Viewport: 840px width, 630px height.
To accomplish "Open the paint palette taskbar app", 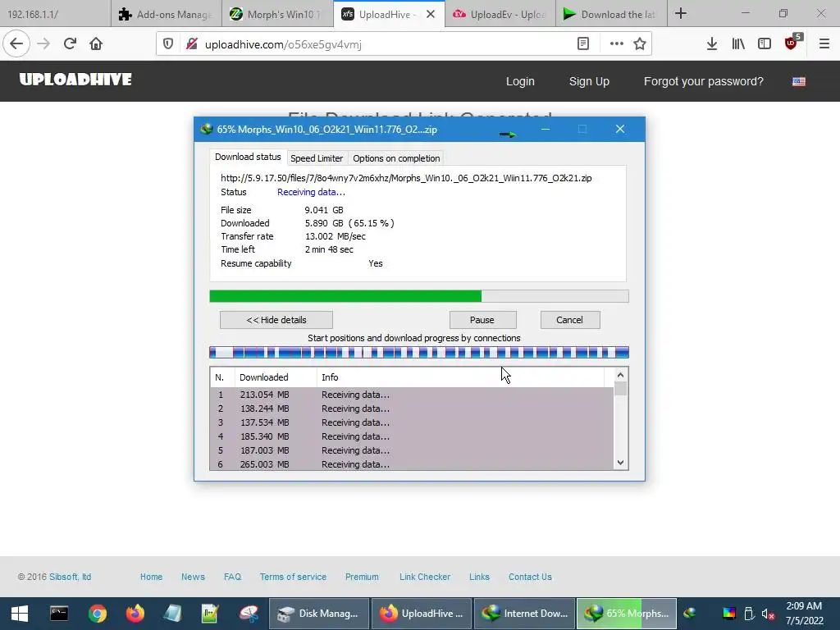I will [248, 614].
